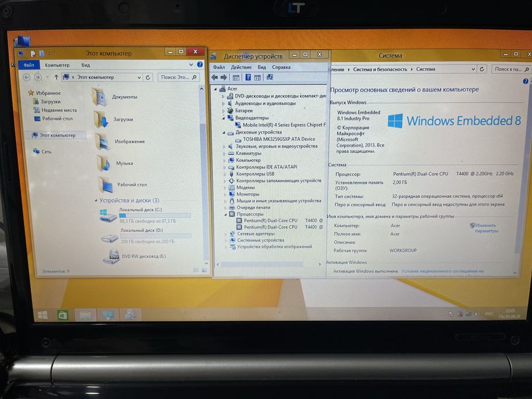
Task: Click Система и безопасность breadcrumb
Action: coord(380,69)
